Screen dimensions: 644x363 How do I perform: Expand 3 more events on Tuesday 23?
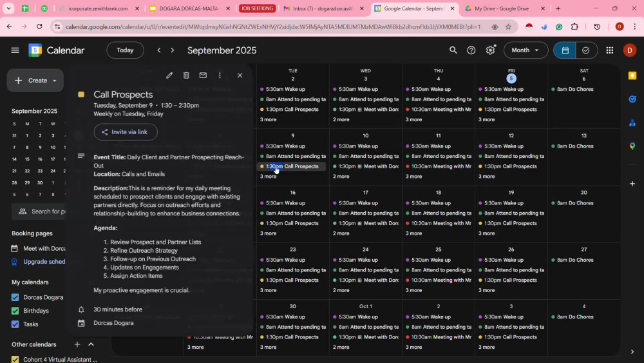[x=268, y=290]
